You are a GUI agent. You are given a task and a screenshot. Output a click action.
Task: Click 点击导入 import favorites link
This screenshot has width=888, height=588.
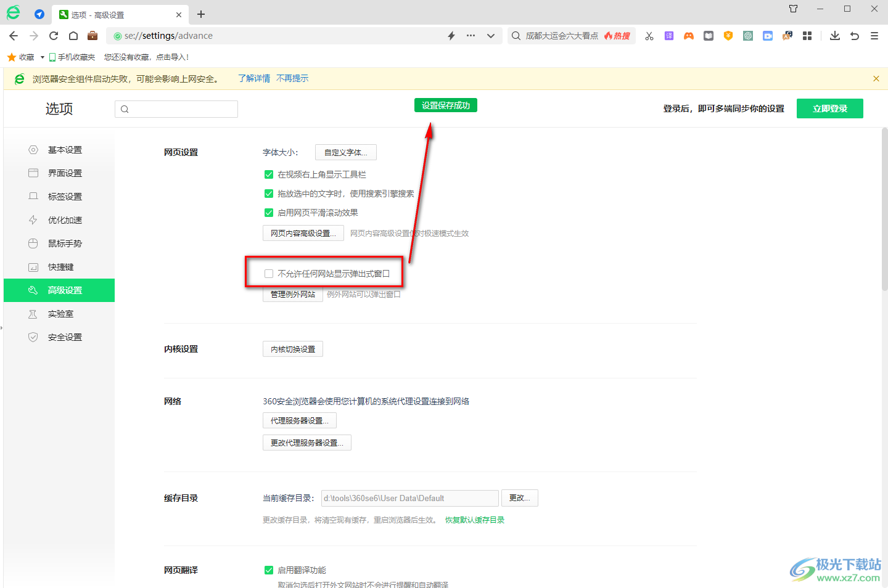172,57
